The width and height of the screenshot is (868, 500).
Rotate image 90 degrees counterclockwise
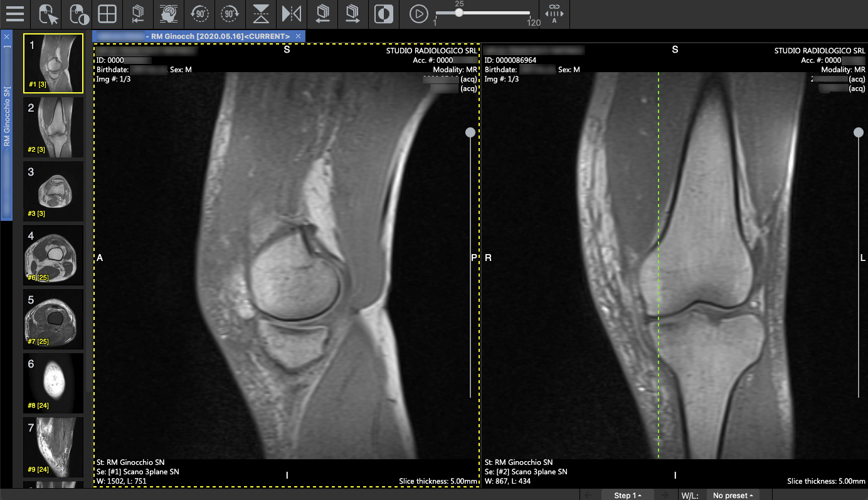point(199,14)
